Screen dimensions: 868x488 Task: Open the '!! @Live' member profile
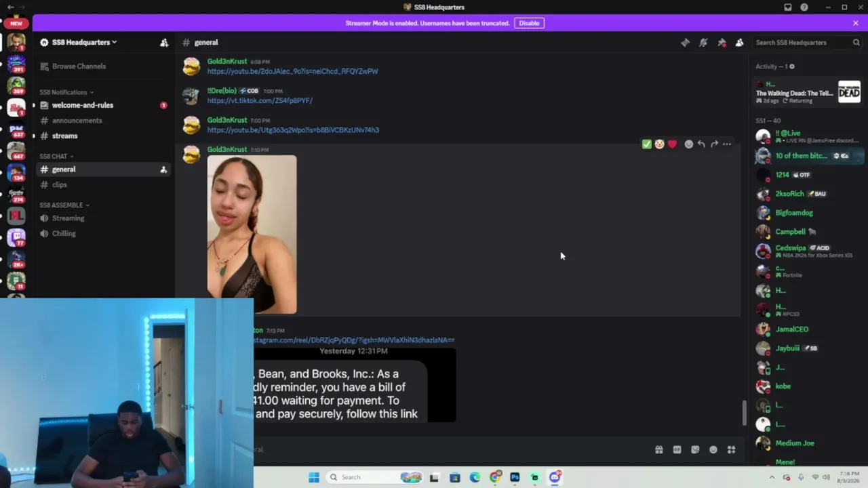click(808, 136)
